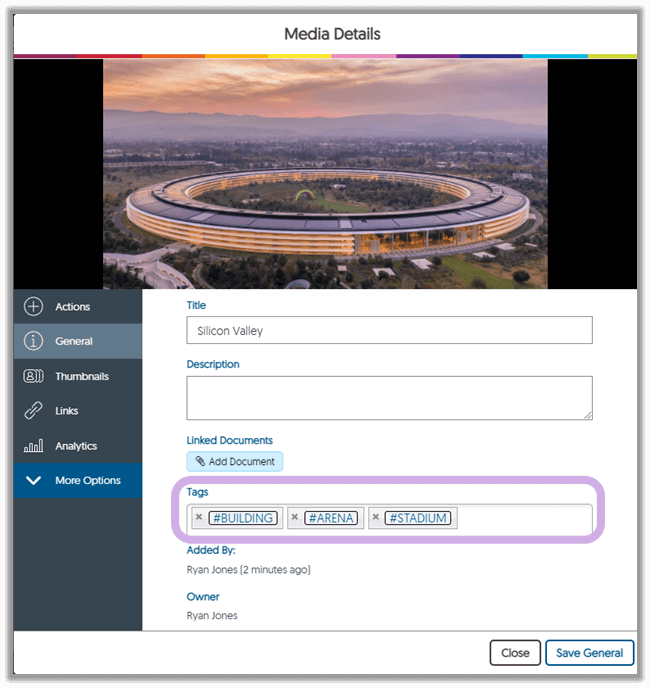Image resolution: width=650 pixels, height=688 pixels.
Task: Switch to the Analytics section label
Action: point(76,446)
